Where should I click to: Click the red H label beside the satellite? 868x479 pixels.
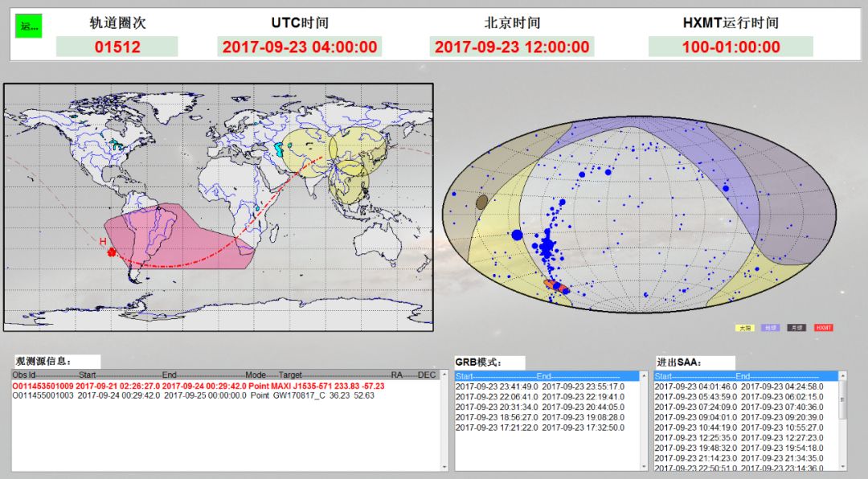point(103,241)
